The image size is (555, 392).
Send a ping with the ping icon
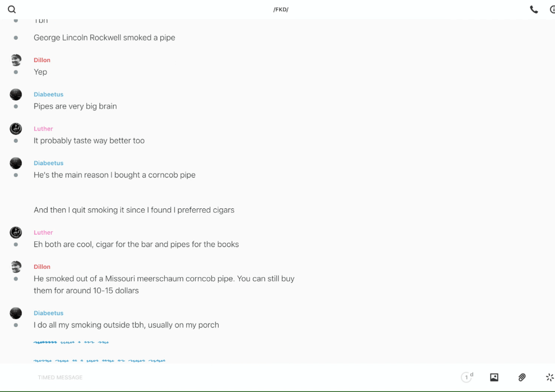(549, 377)
